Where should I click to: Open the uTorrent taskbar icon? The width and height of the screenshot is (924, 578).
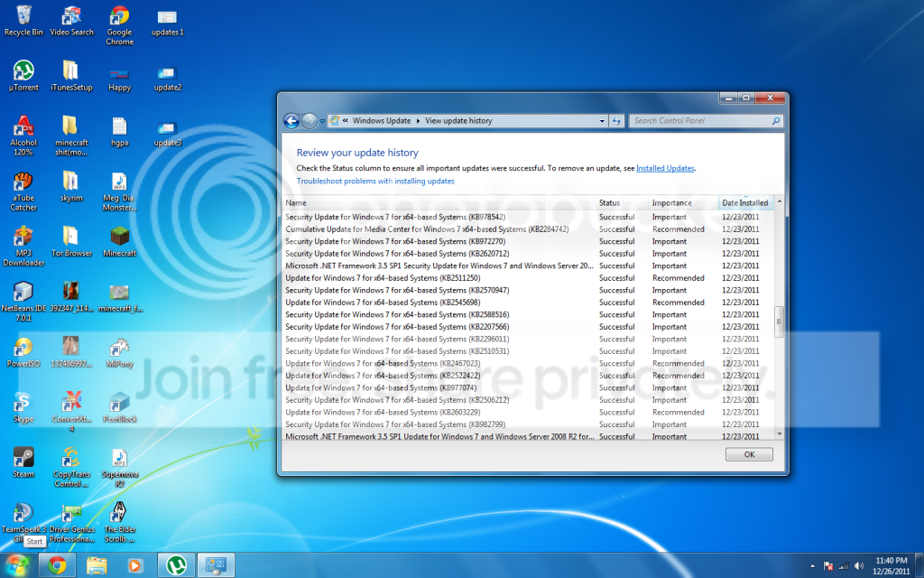(176, 565)
